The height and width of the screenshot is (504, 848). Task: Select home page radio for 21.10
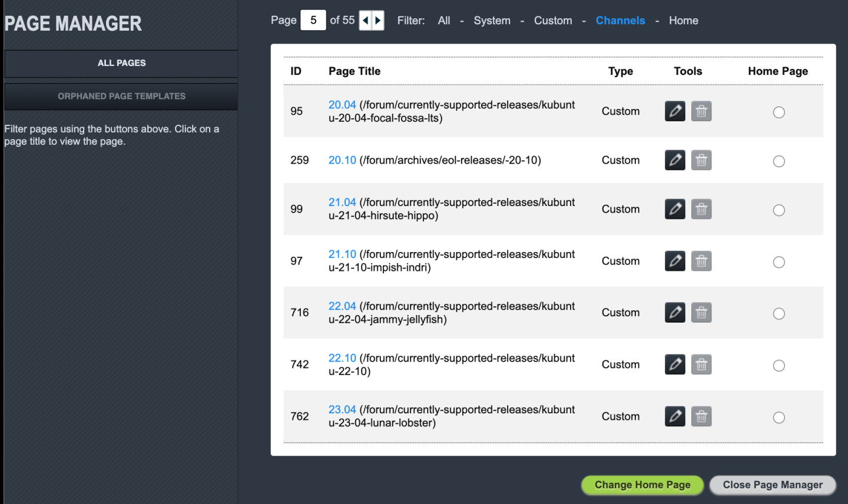(779, 261)
